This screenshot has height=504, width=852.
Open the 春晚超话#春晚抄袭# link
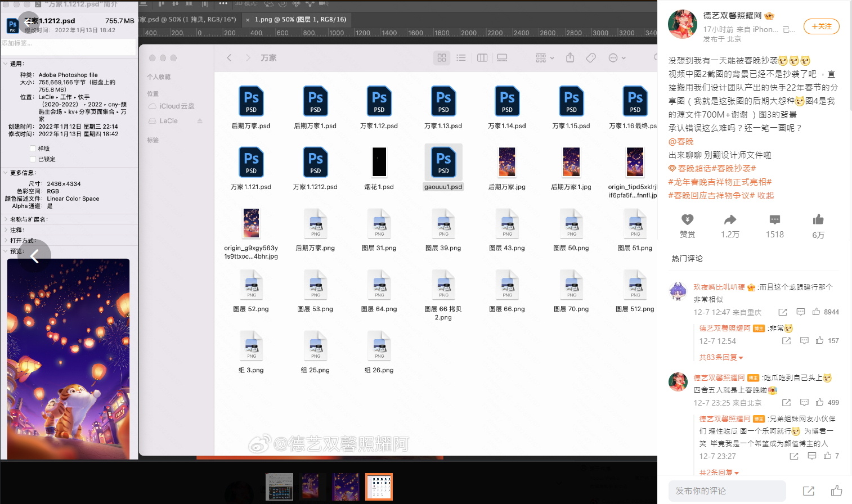point(712,168)
